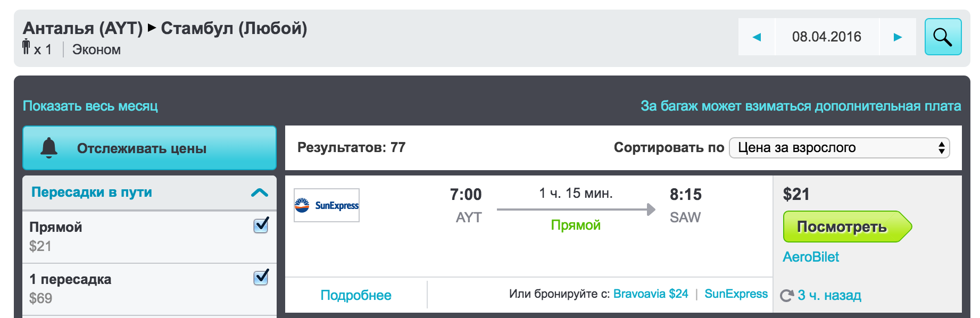The height and width of the screenshot is (318, 980).
Task: Collapse the Пересадки в пути filter section
Action: (x=259, y=193)
